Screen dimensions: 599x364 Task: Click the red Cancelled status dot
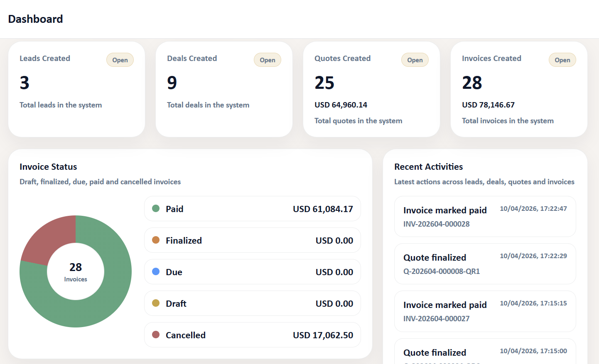point(156,335)
